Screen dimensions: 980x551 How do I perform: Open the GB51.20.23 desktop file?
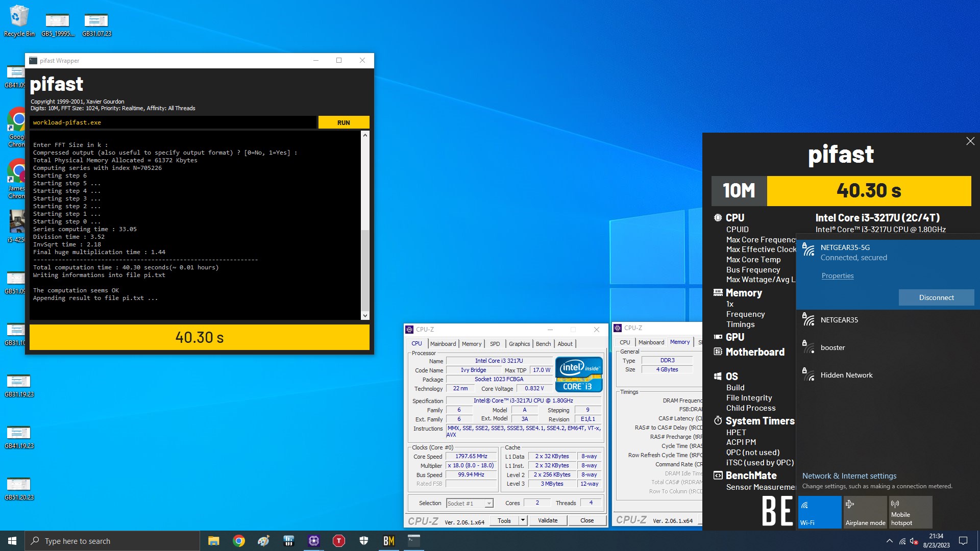click(19, 489)
